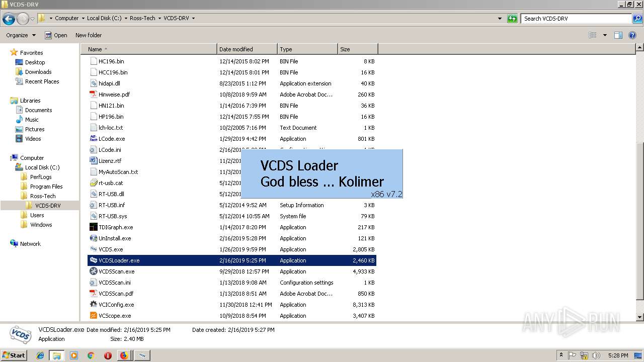Select the rt-usb.cat catalog icon
The width and height of the screenshot is (644, 362).
coord(93,183)
